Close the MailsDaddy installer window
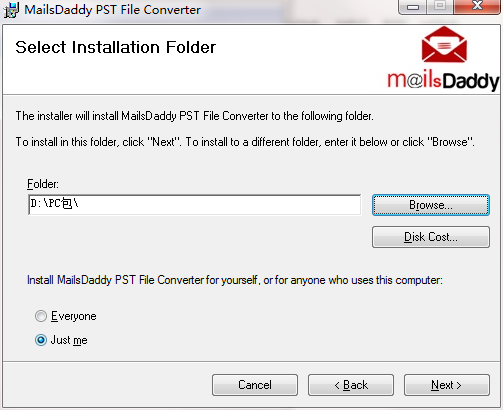 coord(477,7)
